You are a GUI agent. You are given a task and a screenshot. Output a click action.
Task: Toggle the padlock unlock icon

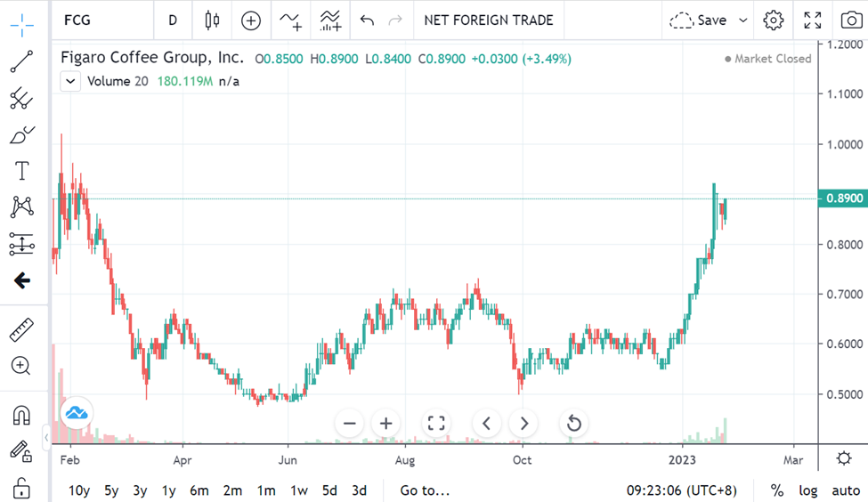click(x=21, y=488)
